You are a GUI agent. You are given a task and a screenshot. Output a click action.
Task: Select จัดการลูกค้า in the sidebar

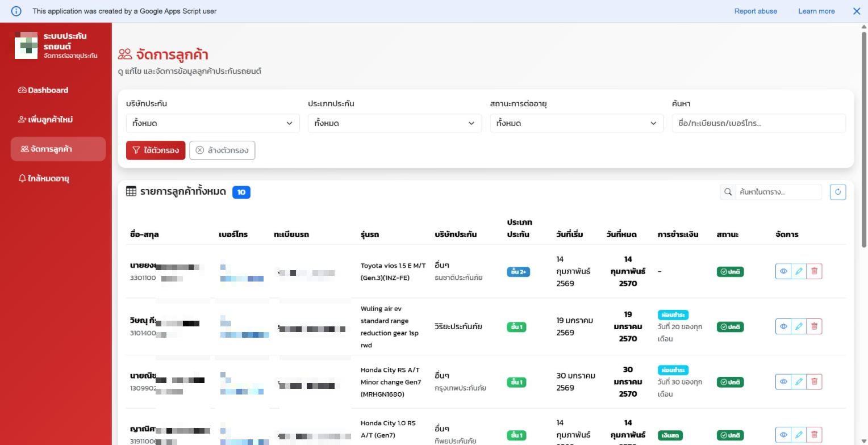click(58, 149)
